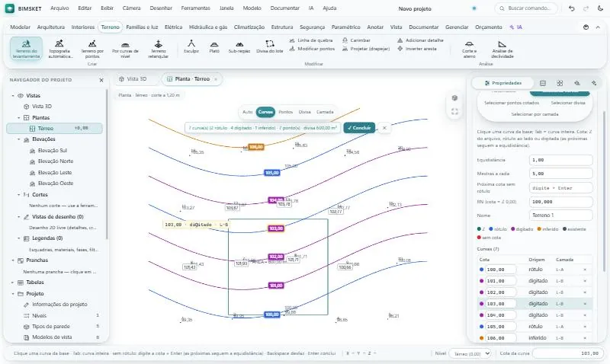
Task: Close the Planta · Térreo tab
Action: [216, 79]
